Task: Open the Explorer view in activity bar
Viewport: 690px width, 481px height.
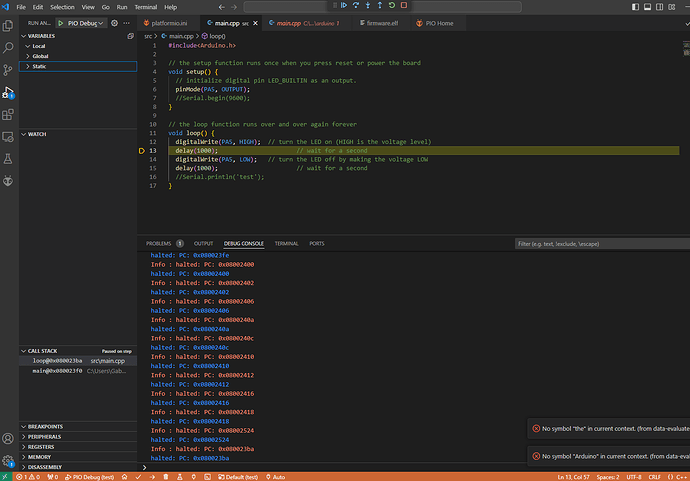Action: (8, 25)
